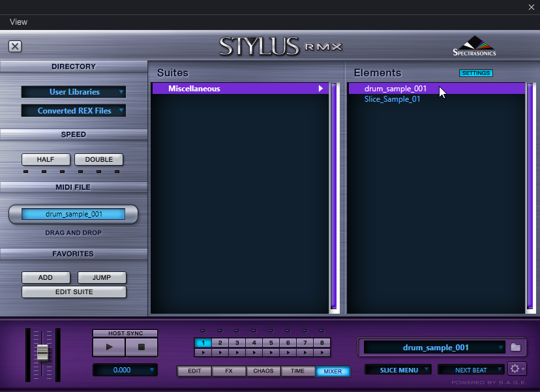Click the Elements list scrollbar
The width and height of the screenshot is (540, 392).
[x=530, y=196]
